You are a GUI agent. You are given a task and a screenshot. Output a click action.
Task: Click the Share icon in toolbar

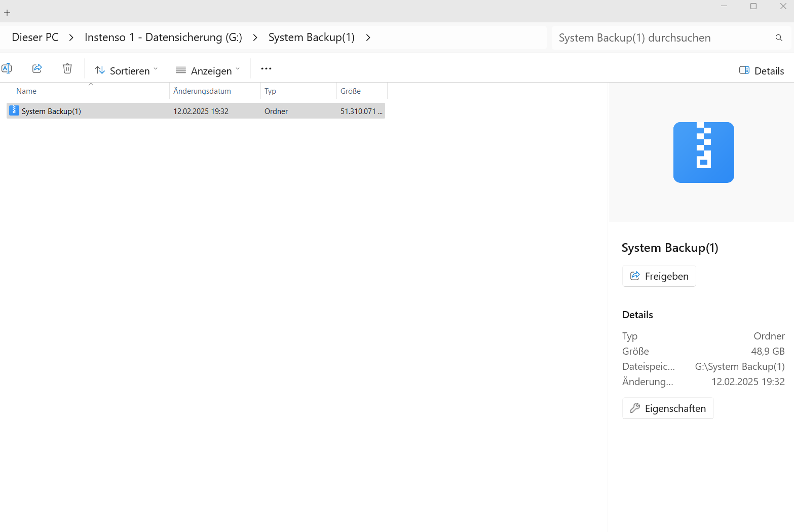37,68
